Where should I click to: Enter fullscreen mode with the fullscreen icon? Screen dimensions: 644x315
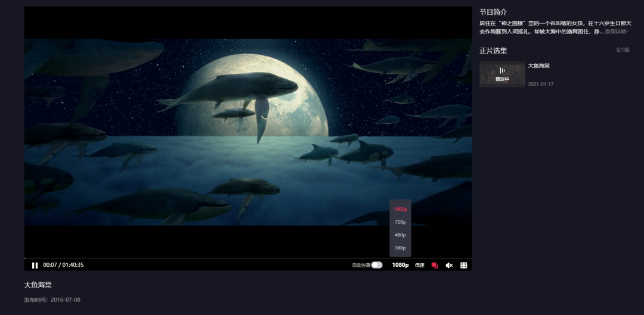(464, 266)
